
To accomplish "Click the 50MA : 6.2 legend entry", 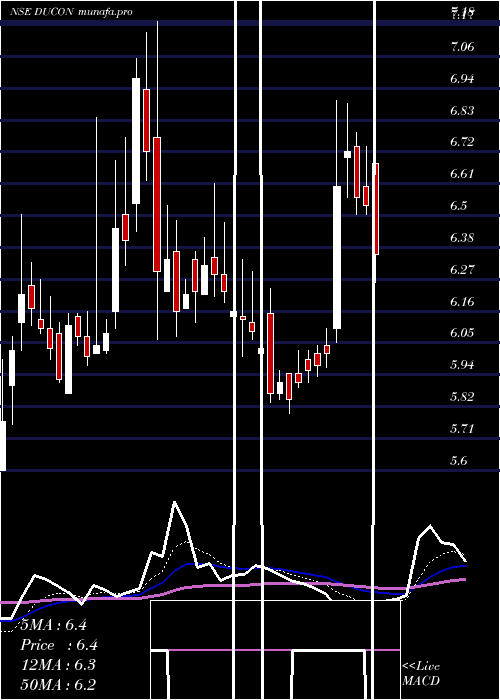I will (x=58, y=685).
